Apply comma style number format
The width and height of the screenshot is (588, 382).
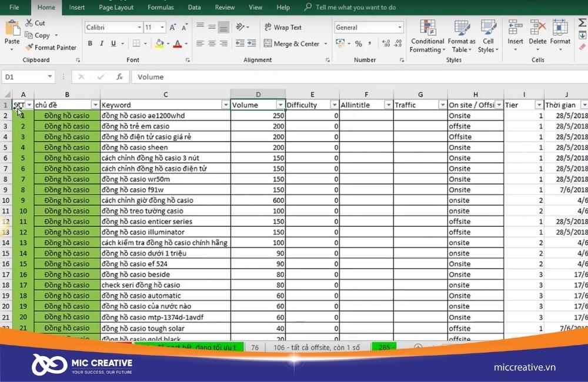point(370,43)
